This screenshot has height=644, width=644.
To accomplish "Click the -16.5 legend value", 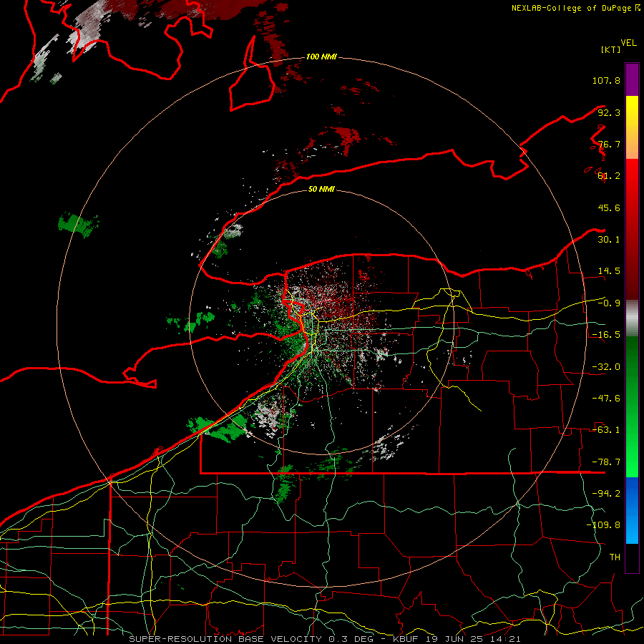I will (606, 335).
